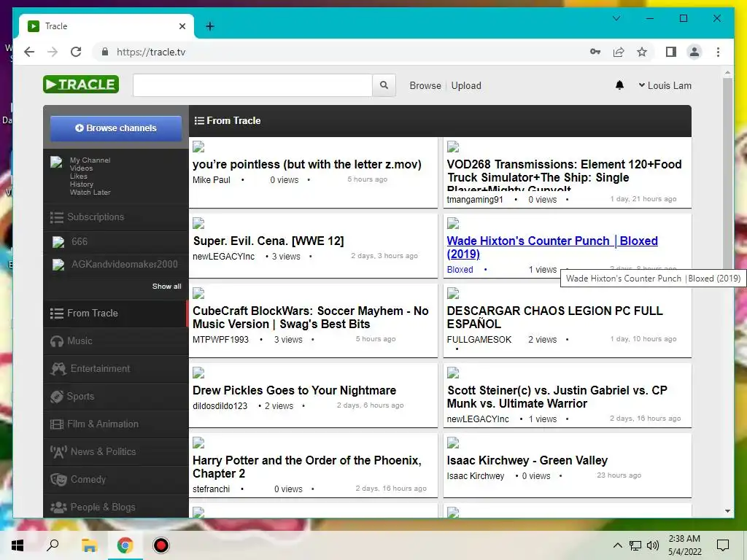Open the Music category
The width and height of the screenshot is (747, 560).
[x=116, y=341]
